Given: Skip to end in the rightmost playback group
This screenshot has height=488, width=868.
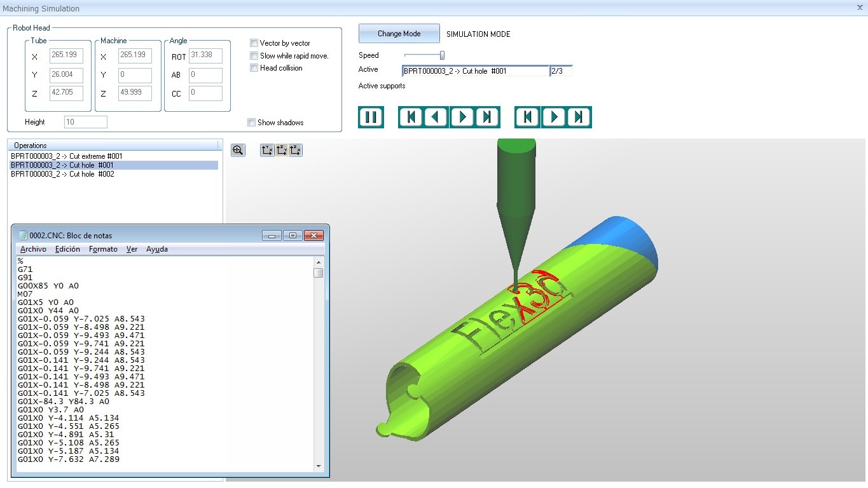Looking at the screenshot, I should [x=579, y=118].
